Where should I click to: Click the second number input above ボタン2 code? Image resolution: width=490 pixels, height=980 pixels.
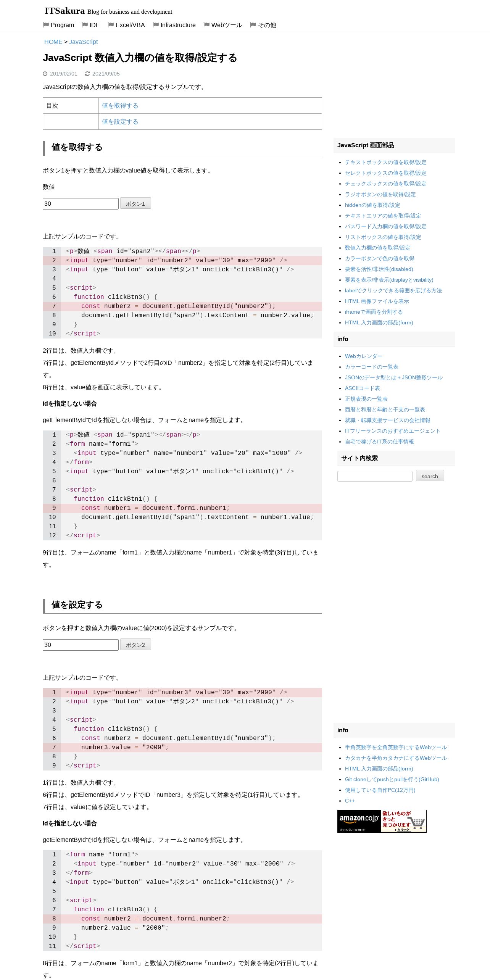point(81,645)
